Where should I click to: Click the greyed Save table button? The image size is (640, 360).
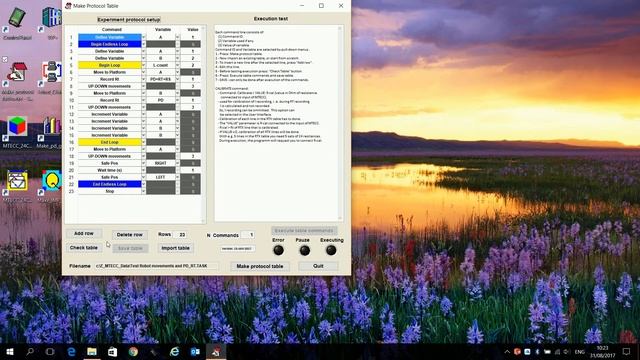pyautogui.click(x=130, y=248)
